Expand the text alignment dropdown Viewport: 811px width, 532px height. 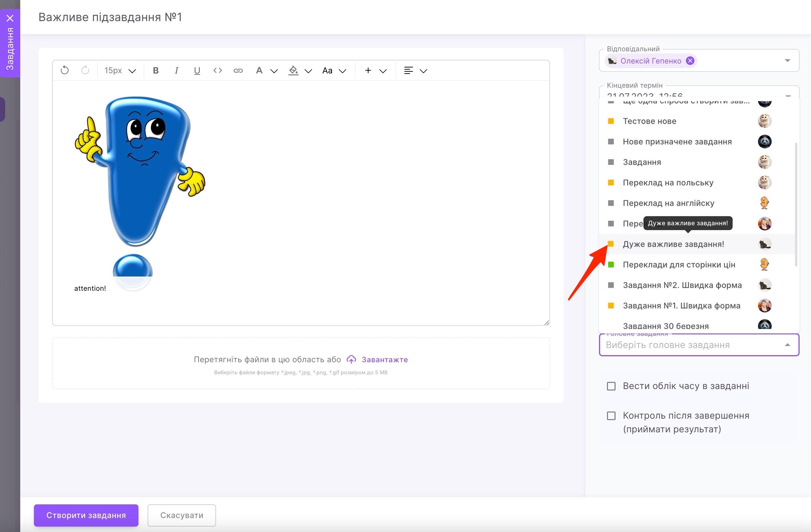click(423, 71)
